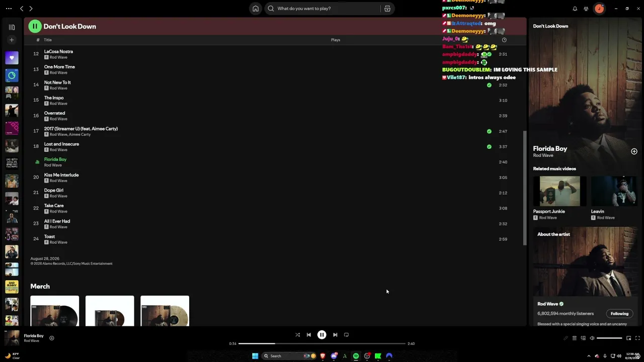This screenshot has height=362, width=644.
Task: Select the track 'Not New To It'
Action: coord(57,82)
